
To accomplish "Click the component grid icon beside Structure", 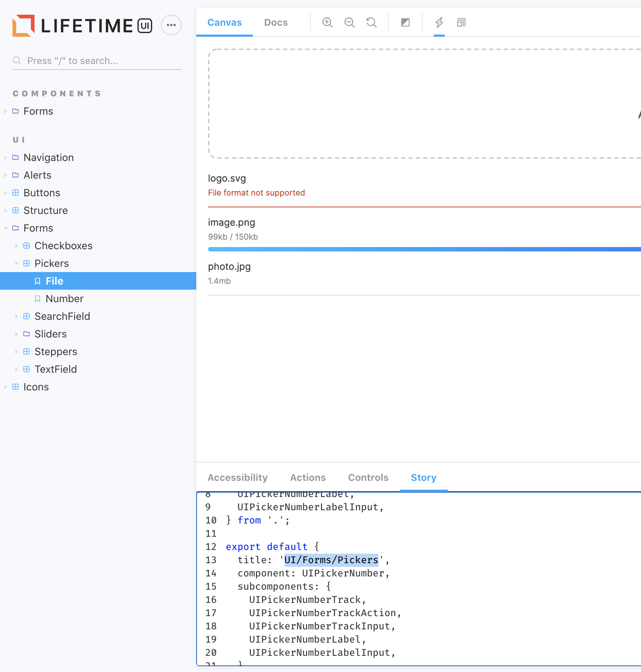I will coord(15,210).
